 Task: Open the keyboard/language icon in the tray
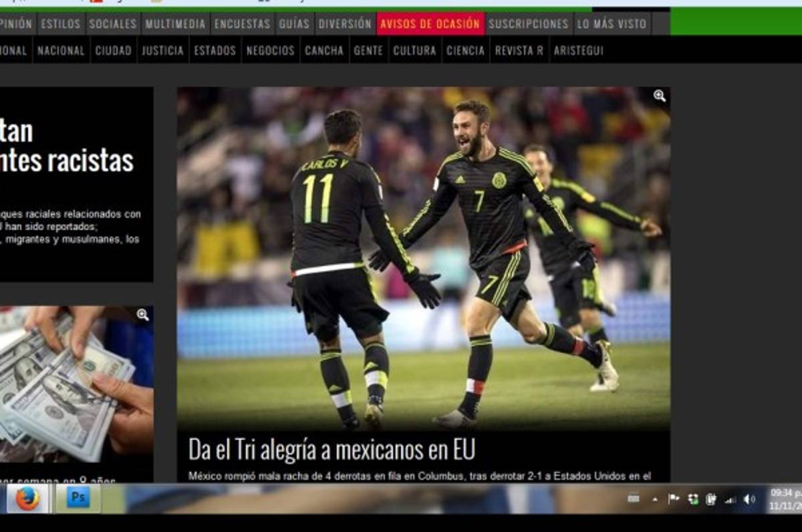(x=635, y=499)
